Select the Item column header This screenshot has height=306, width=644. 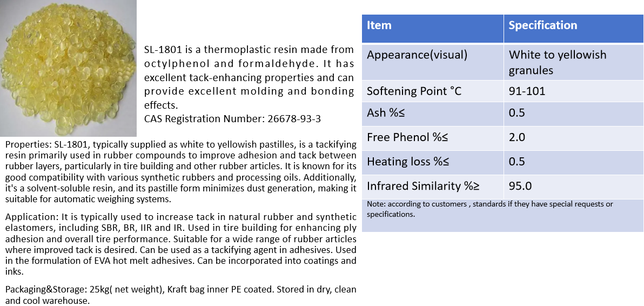tap(379, 25)
